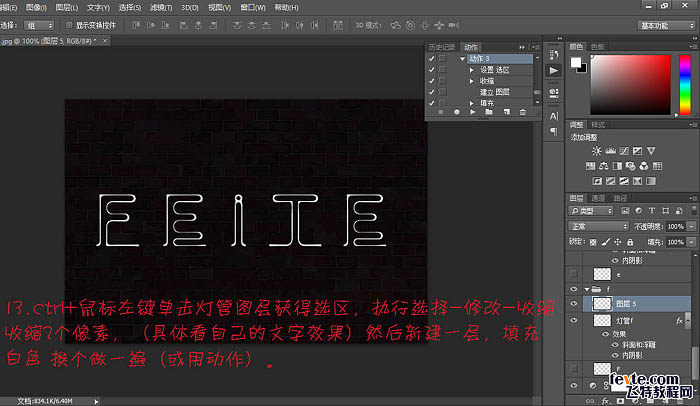Expand the 设置 选区 action step
Viewport: 700px width, 406px height.
[x=472, y=70]
